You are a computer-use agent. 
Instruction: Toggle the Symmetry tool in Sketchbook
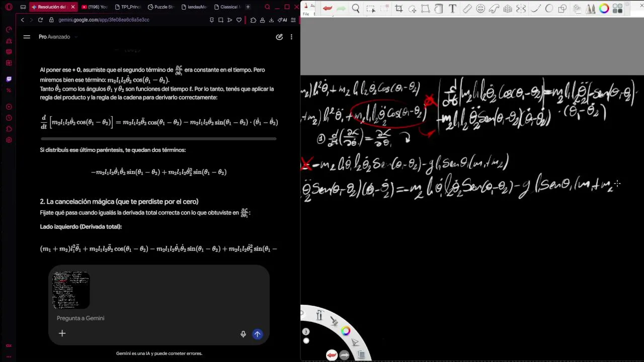[521, 9]
